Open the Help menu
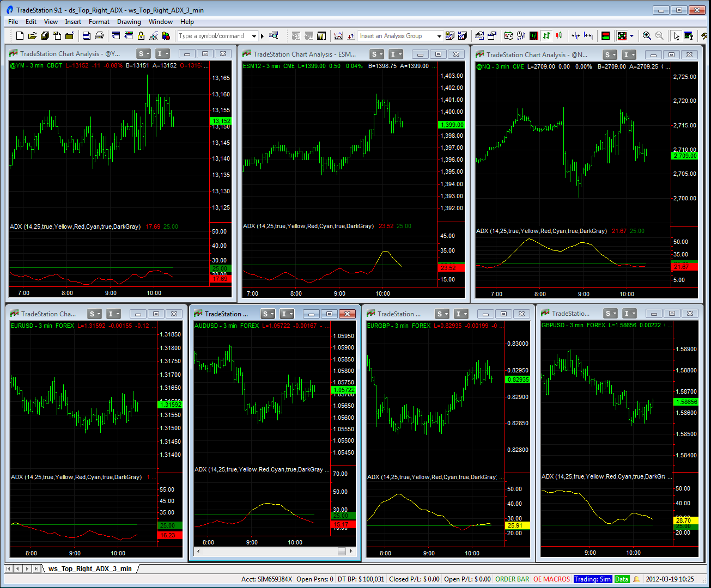The width and height of the screenshot is (711, 588). tap(187, 22)
